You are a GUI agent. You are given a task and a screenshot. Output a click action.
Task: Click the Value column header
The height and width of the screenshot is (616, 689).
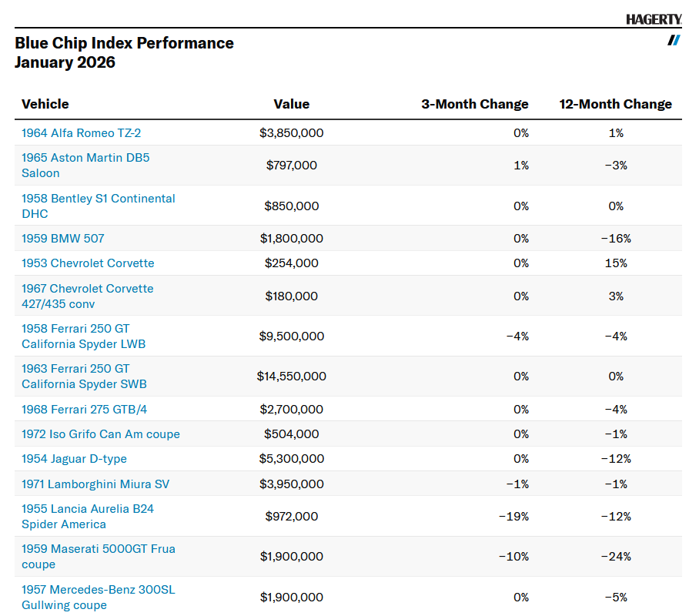point(291,104)
